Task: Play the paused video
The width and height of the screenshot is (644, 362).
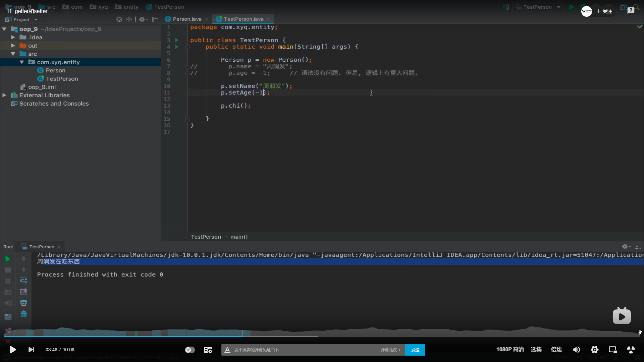Action: (12, 350)
